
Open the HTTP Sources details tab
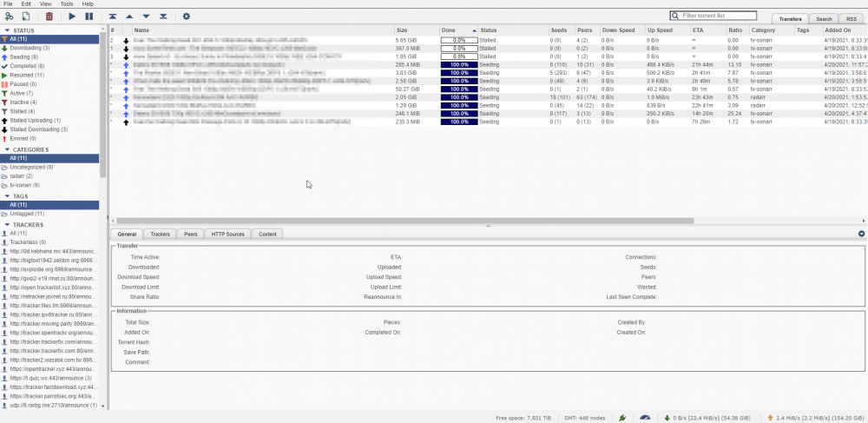tap(227, 235)
